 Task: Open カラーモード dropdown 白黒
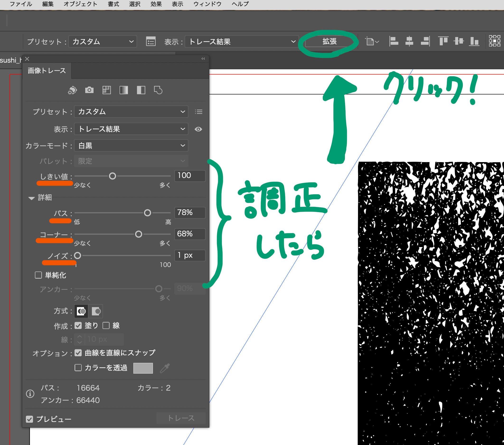131,145
